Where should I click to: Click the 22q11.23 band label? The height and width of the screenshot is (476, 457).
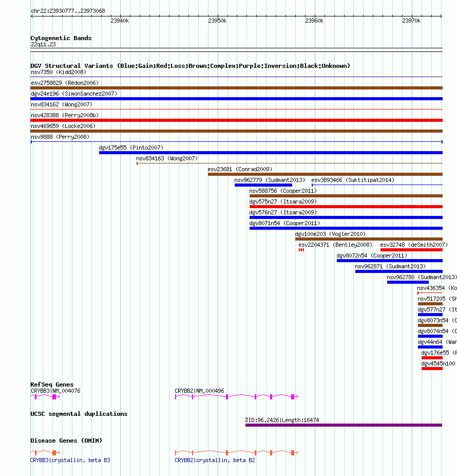(x=43, y=44)
